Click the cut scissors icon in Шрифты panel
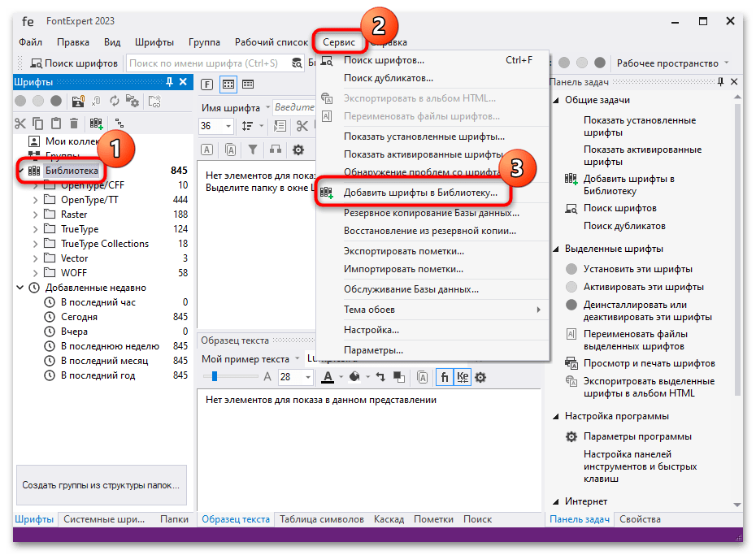This screenshot has width=756, height=555. click(x=20, y=124)
